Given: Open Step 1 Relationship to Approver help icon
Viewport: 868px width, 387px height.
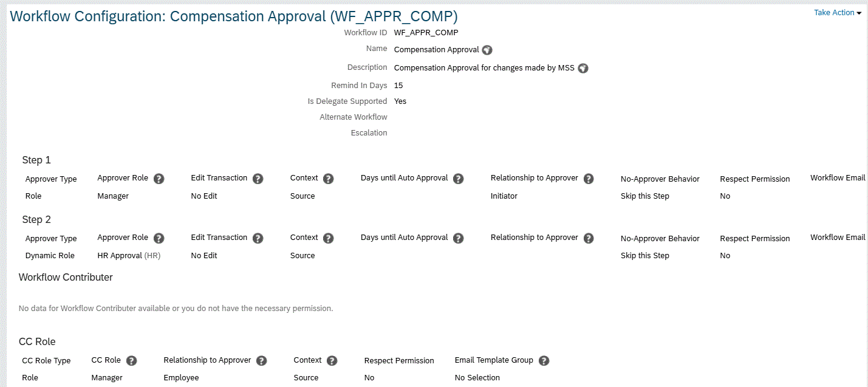Looking at the screenshot, I should point(589,179).
